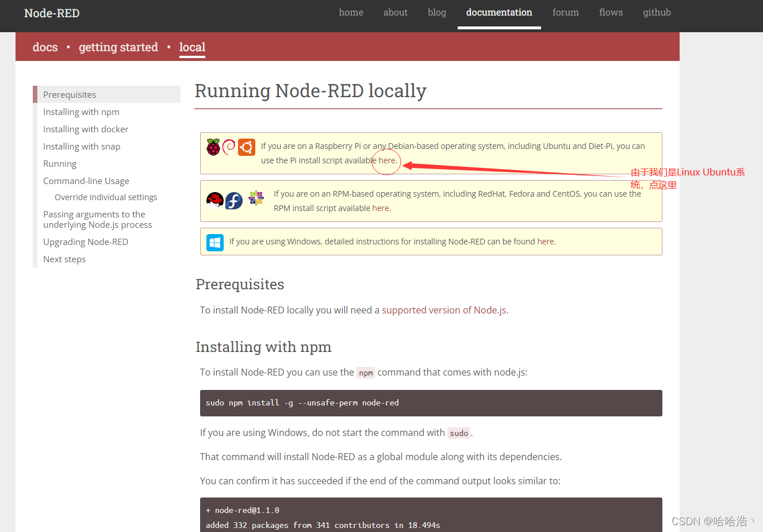Jump to Installing with npm in sidebar
This screenshot has height=532, width=763.
81,112
